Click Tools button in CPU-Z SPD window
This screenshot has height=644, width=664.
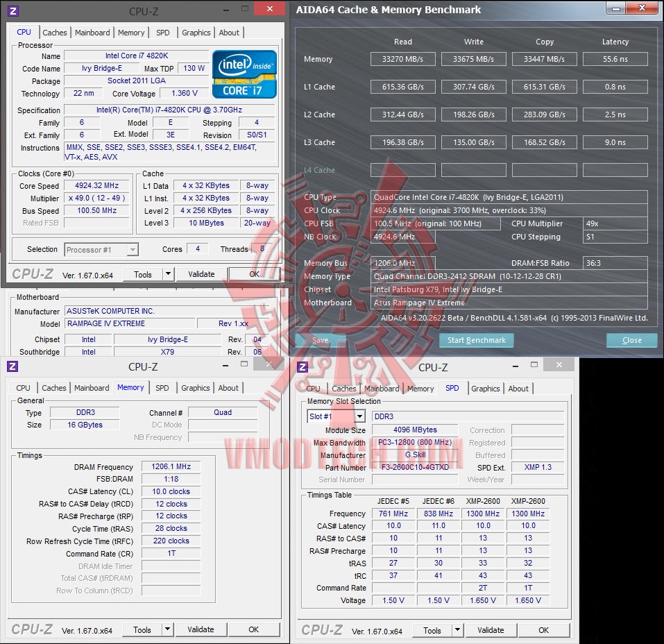click(x=432, y=630)
